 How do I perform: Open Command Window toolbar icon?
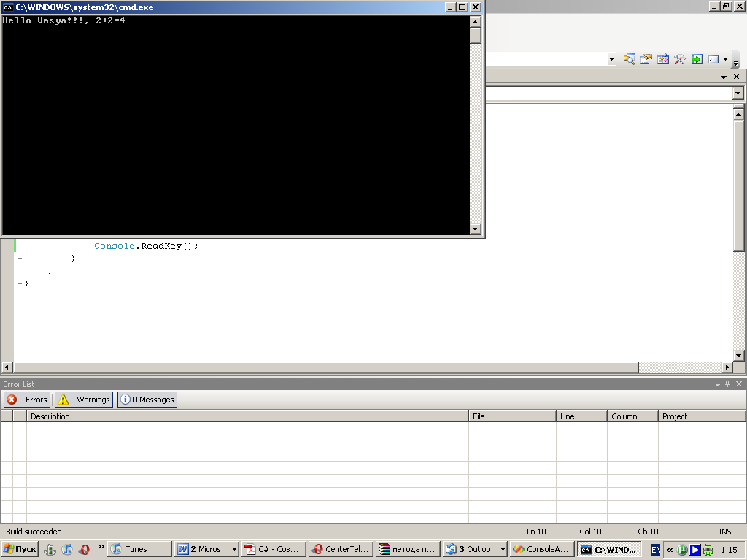pyautogui.click(x=713, y=60)
